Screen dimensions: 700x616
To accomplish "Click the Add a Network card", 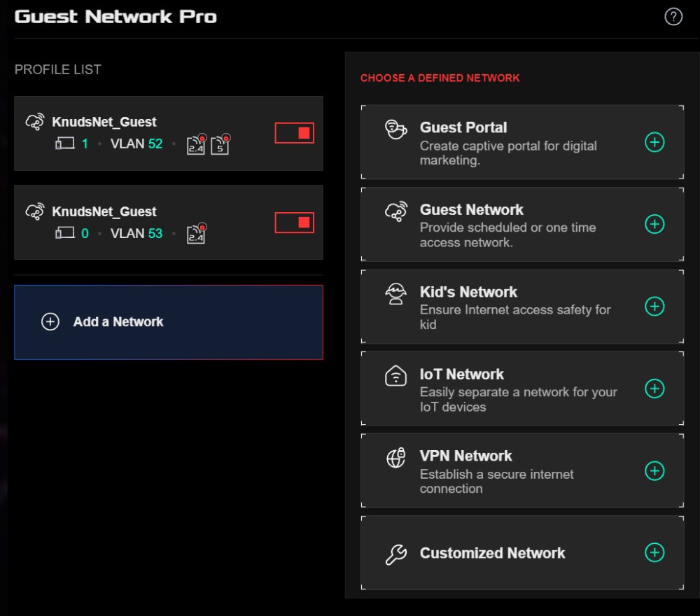I will click(168, 322).
